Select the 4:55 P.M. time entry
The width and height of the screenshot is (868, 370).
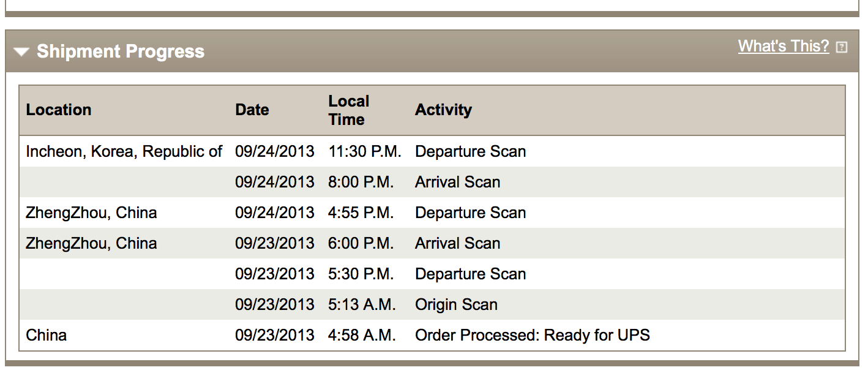[x=361, y=213]
